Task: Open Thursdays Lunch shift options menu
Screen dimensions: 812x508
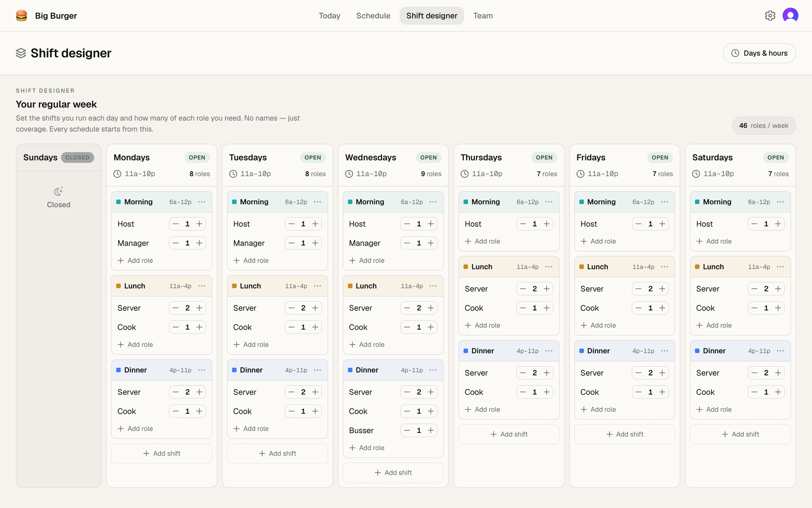Action: (x=549, y=267)
